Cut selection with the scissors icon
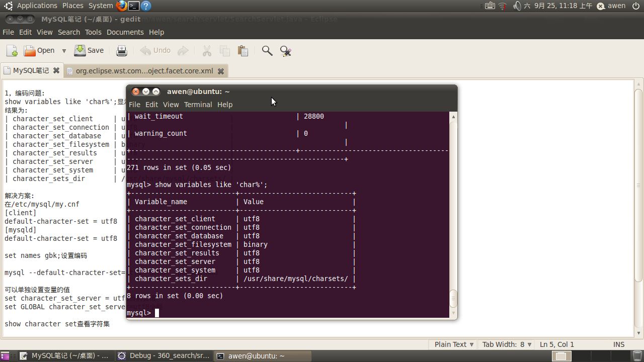Image resolution: width=644 pixels, height=362 pixels. tap(207, 51)
